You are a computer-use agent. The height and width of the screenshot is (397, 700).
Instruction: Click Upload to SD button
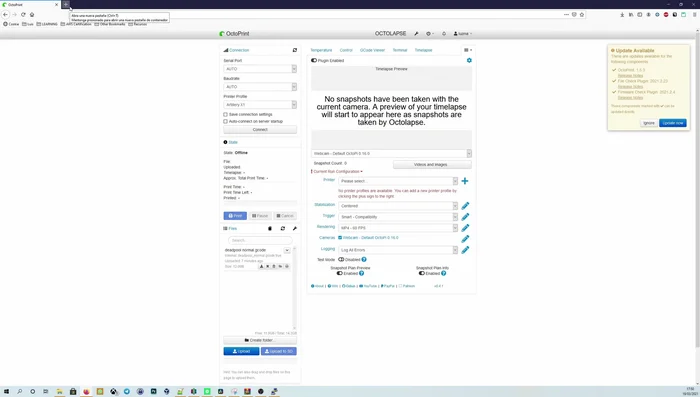pyautogui.click(x=279, y=351)
